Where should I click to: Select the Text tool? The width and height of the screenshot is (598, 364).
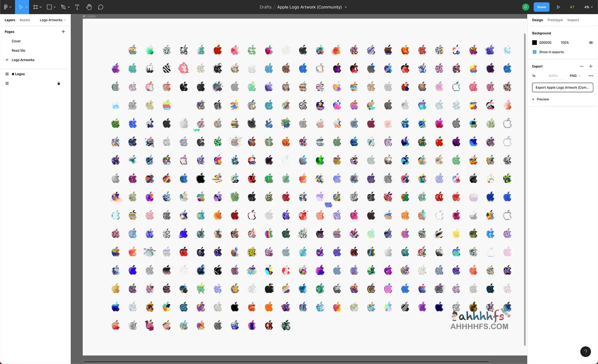(77, 7)
